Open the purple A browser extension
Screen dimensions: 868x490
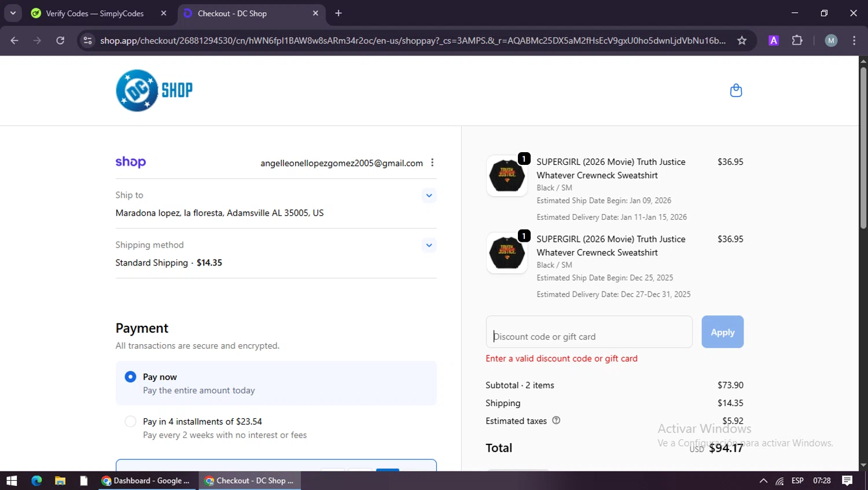774,40
